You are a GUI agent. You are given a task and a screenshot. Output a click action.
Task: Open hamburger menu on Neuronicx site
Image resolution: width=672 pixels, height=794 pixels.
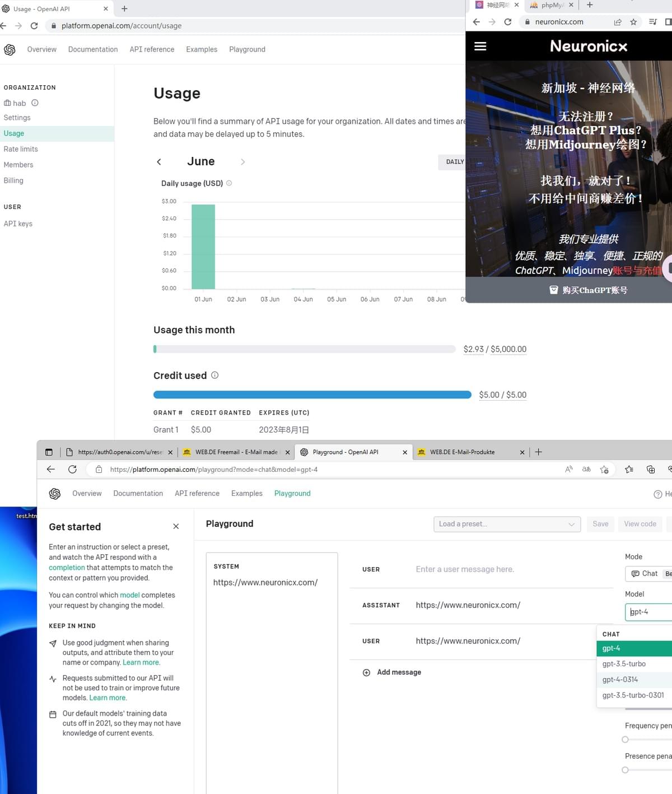pos(480,46)
